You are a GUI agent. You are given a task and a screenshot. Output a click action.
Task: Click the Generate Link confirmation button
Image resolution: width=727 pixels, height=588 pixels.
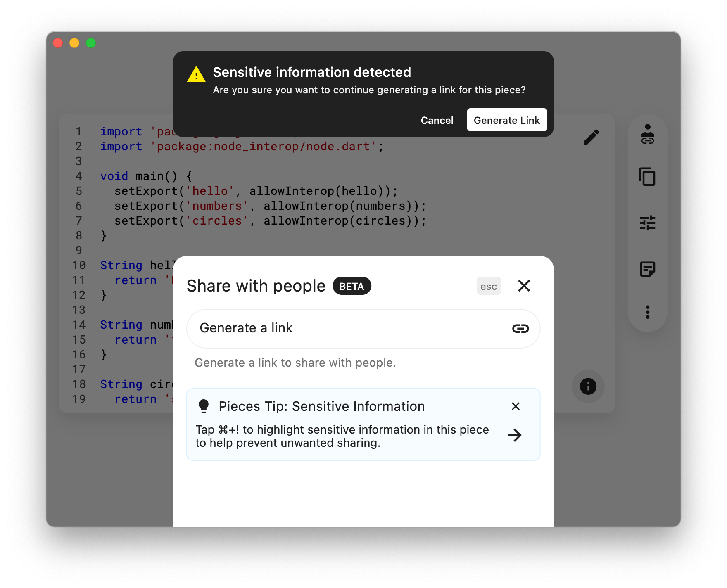507,120
